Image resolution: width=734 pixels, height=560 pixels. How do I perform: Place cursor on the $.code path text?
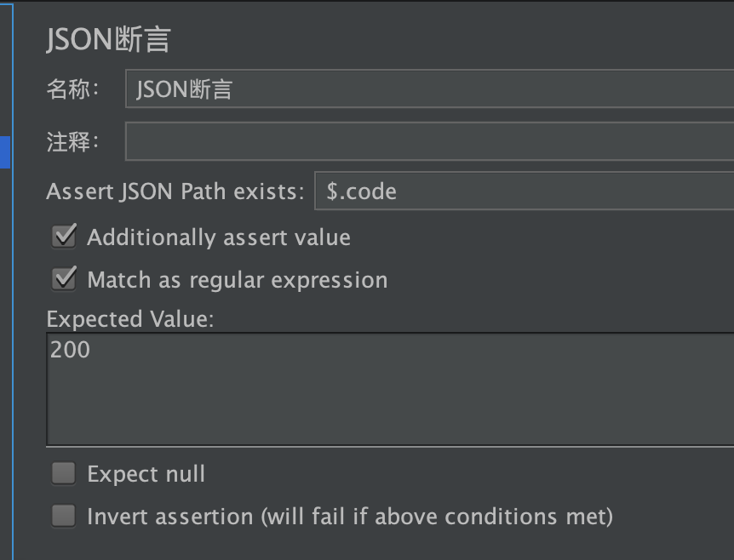tap(361, 191)
